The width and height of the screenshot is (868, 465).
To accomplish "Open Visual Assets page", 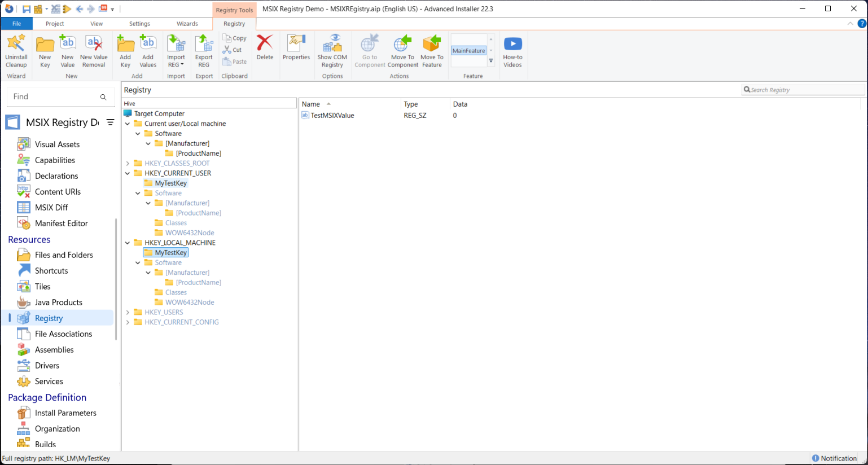I will tap(57, 144).
